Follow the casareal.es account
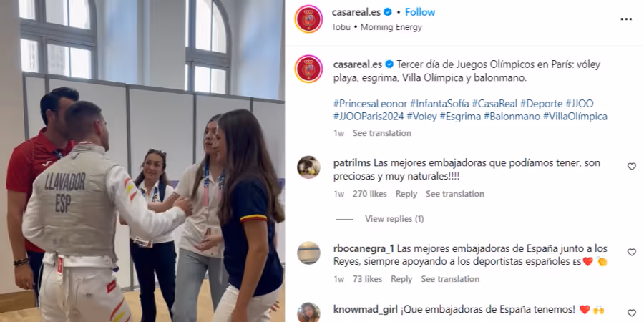644x322 pixels. click(x=420, y=12)
